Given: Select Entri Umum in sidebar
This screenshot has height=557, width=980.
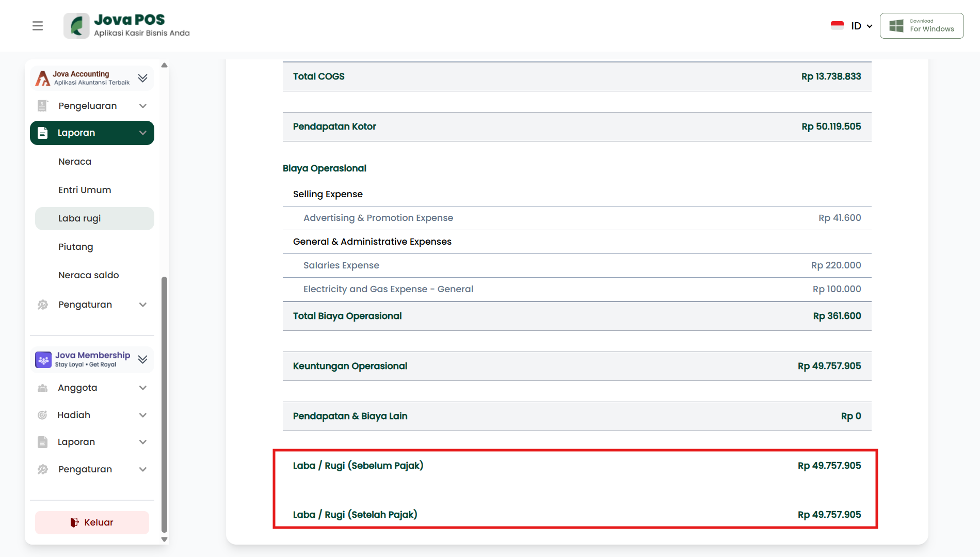Looking at the screenshot, I should [x=85, y=190].
